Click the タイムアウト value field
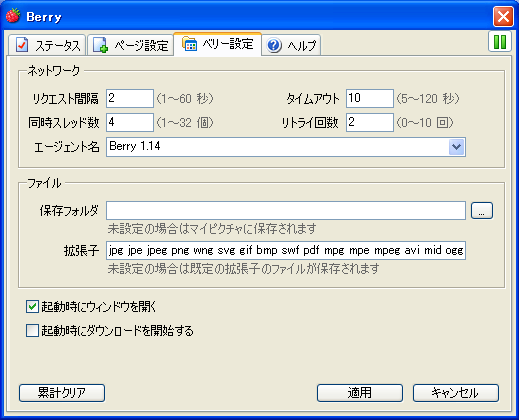 point(370,98)
